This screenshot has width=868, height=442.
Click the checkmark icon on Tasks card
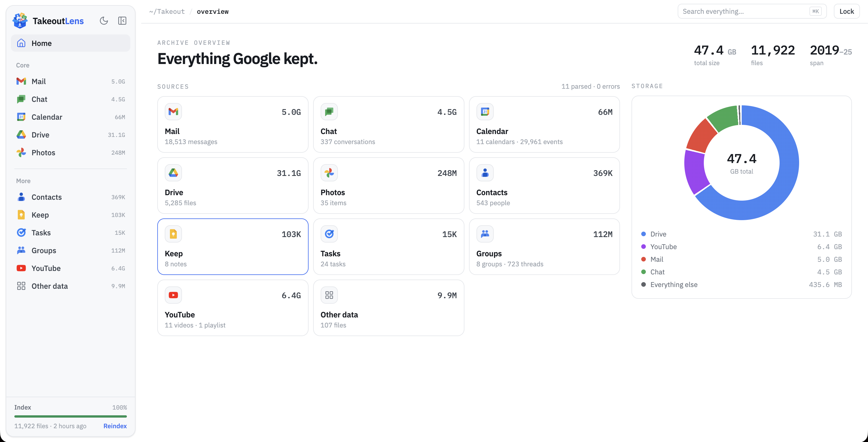pyautogui.click(x=329, y=234)
